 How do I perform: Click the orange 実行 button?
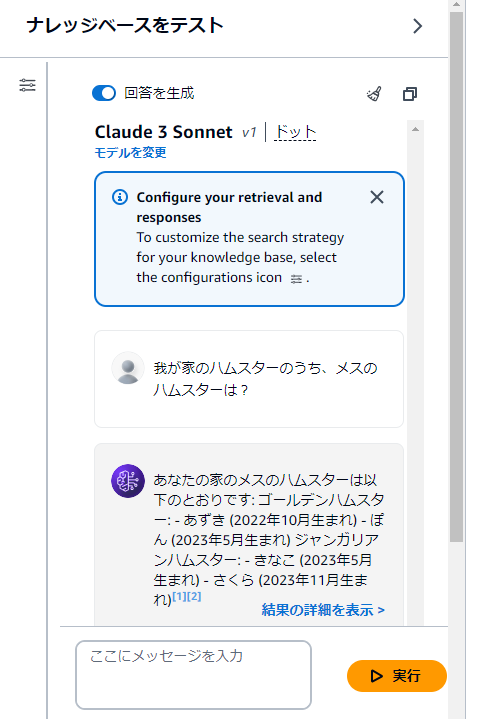pos(397,676)
